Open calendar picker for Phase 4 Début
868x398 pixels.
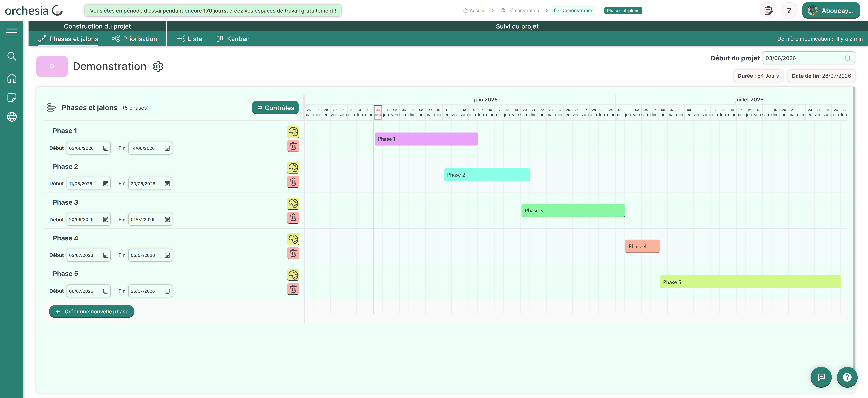coord(105,255)
